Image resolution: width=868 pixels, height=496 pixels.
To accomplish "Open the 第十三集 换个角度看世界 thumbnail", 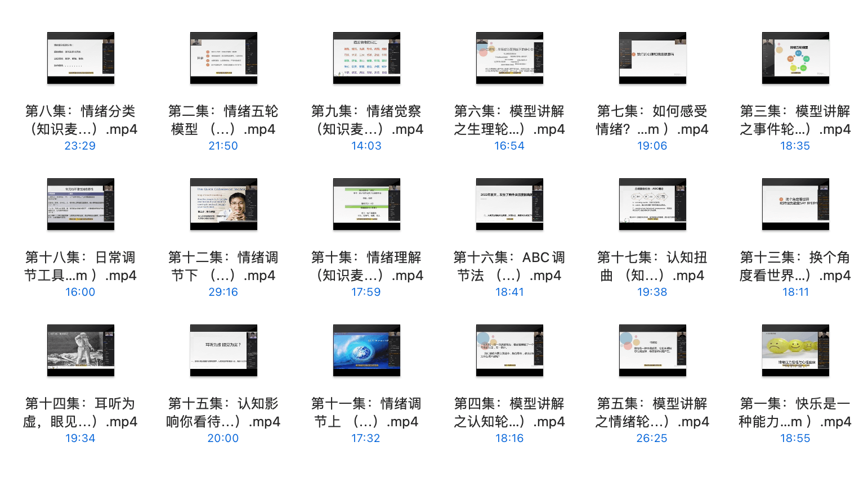I will tap(795, 204).
